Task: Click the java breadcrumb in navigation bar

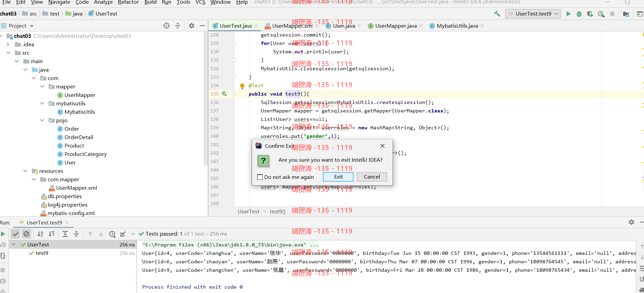Action: pos(74,14)
